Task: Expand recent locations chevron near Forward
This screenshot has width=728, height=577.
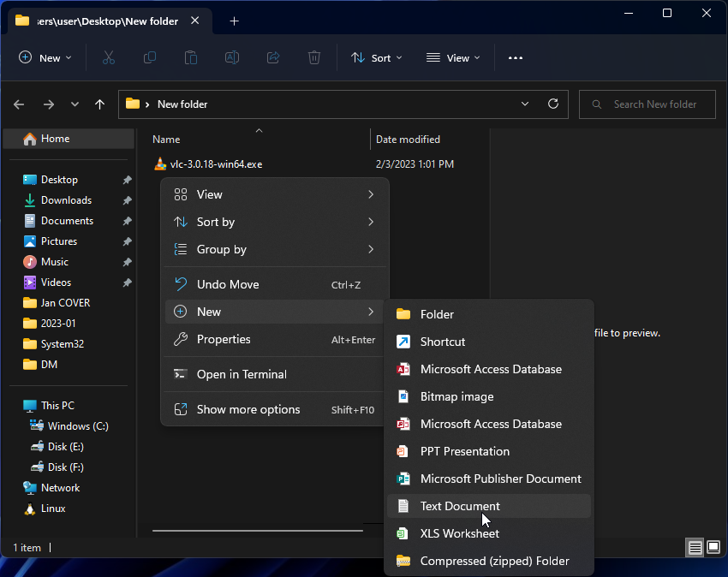Action: (75, 104)
